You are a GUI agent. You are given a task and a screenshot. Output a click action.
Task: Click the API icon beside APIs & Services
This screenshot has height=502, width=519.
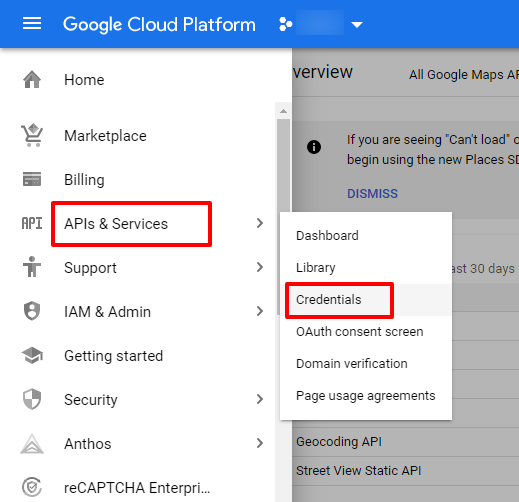32,223
